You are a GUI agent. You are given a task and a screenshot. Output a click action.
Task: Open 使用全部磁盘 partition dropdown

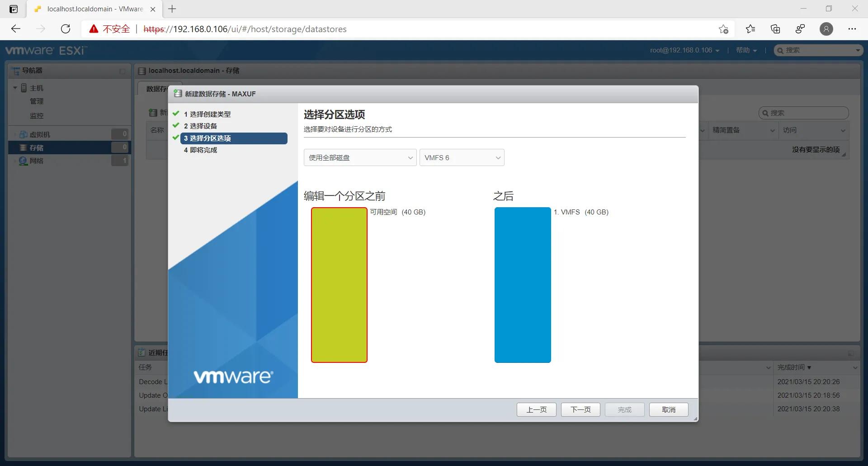click(x=360, y=157)
